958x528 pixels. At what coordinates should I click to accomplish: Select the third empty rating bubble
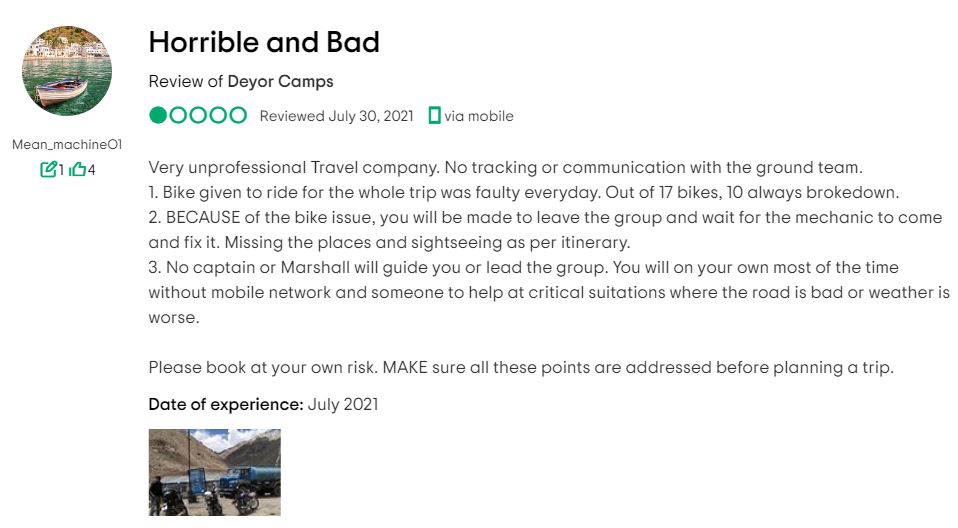(198, 115)
